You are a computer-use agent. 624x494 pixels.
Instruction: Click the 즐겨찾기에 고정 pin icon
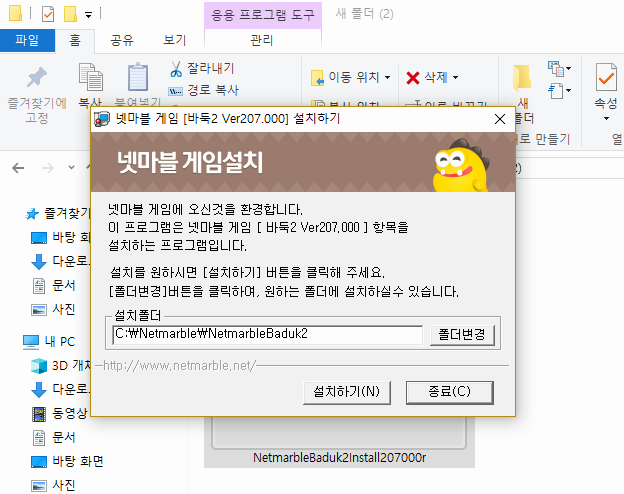[x=37, y=78]
